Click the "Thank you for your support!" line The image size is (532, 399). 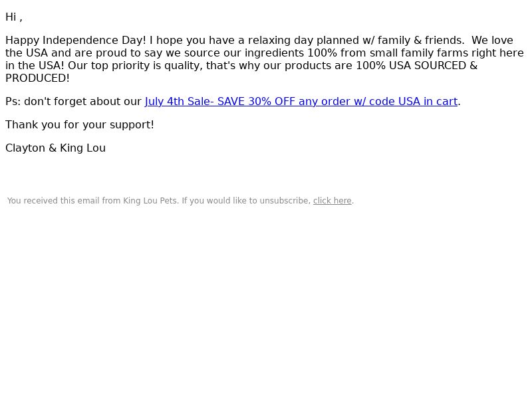pyautogui.click(x=80, y=125)
